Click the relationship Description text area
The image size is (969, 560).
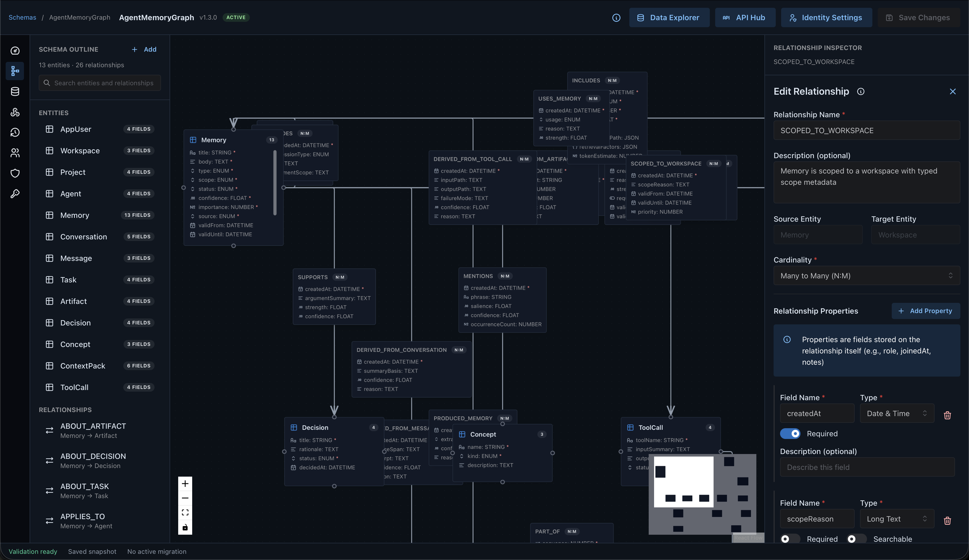[867, 182]
